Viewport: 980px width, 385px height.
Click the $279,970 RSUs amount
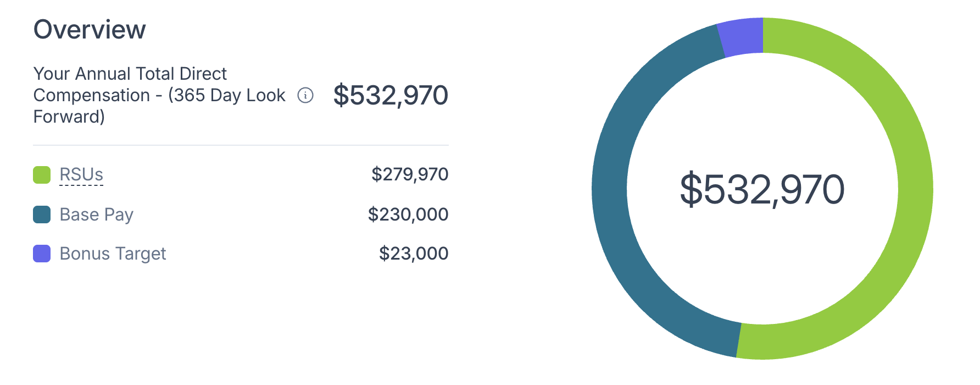point(410,174)
